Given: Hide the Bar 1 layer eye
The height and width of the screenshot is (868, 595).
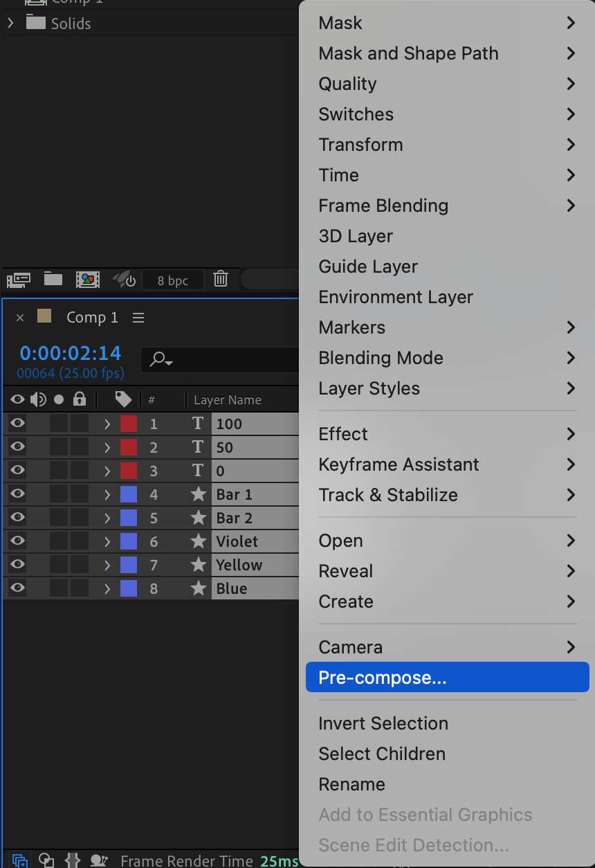Looking at the screenshot, I should [17, 494].
